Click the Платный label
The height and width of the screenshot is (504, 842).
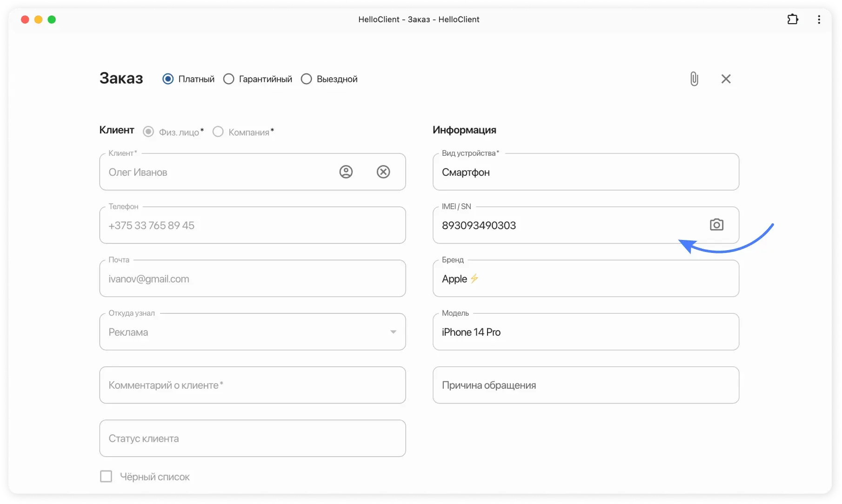click(x=196, y=79)
